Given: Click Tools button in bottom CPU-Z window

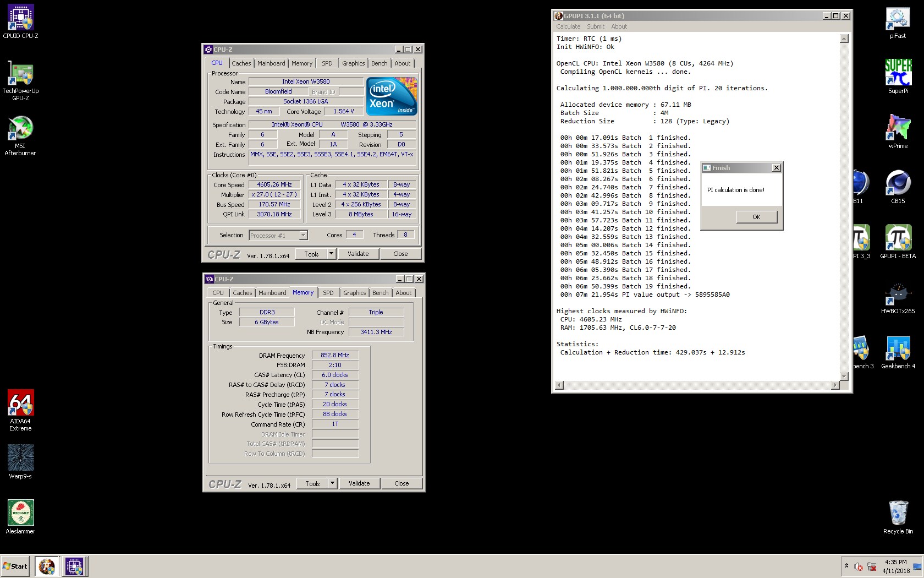Looking at the screenshot, I should 312,483.
